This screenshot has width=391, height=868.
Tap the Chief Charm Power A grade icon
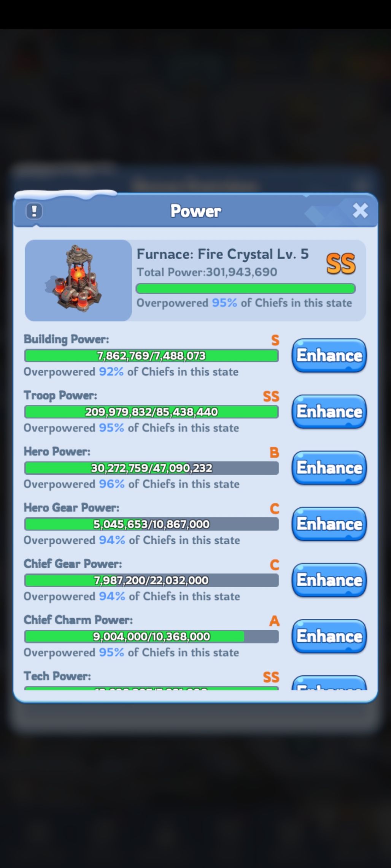click(x=274, y=621)
